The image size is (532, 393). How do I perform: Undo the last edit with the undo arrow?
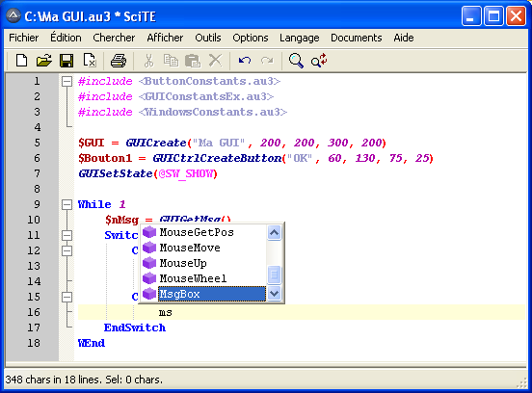(244, 61)
